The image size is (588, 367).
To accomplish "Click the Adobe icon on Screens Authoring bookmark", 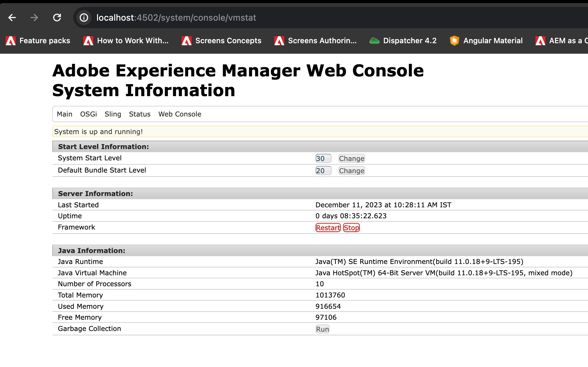I will click(x=279, y=41).
